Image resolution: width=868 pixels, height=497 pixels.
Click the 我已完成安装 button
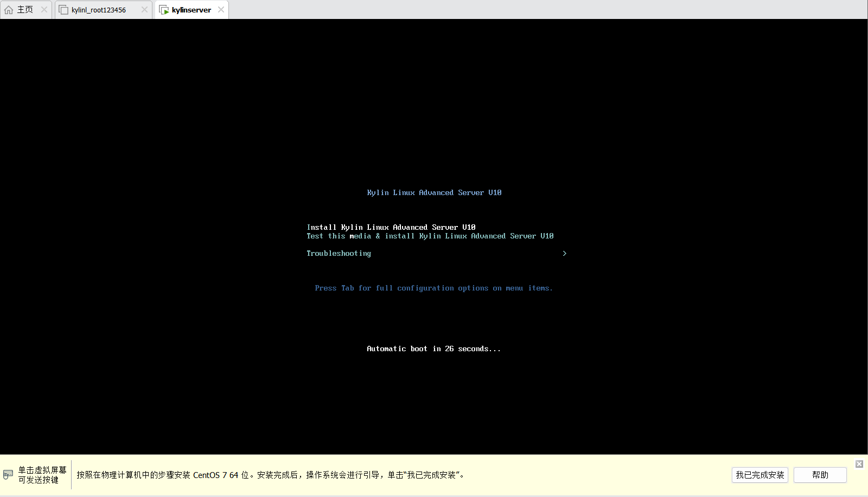click(759, 475)
